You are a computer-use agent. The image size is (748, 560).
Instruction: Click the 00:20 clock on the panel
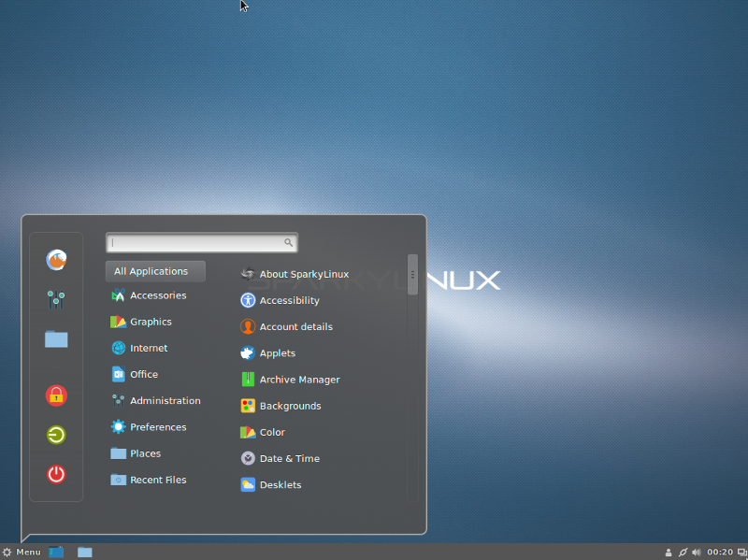point(720,552)
